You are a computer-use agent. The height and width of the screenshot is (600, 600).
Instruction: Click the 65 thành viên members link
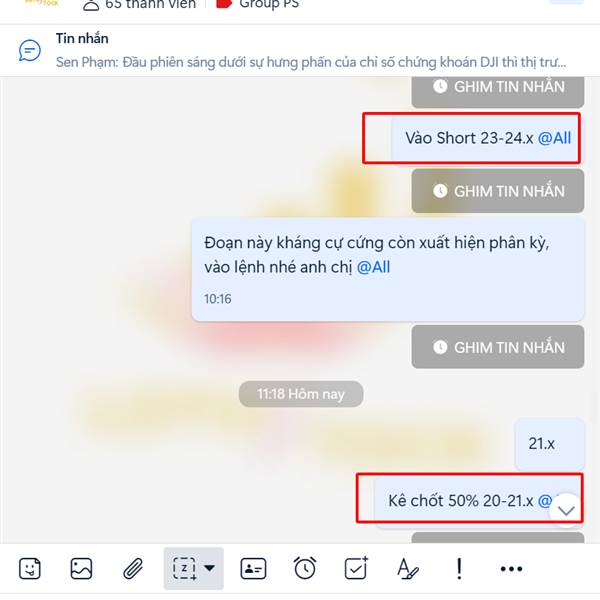pyautogui.click(x=140, y=5)
